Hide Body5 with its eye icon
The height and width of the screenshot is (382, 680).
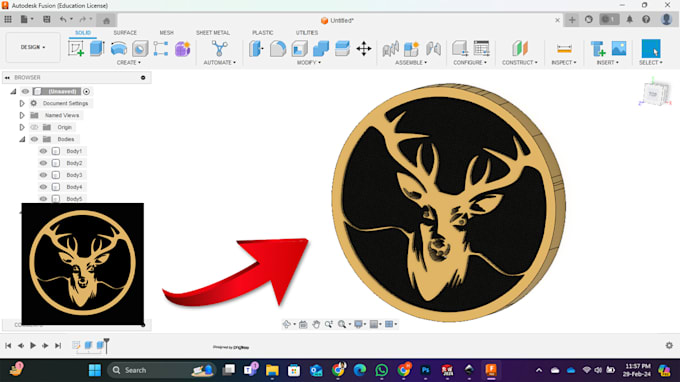[43, 199]
